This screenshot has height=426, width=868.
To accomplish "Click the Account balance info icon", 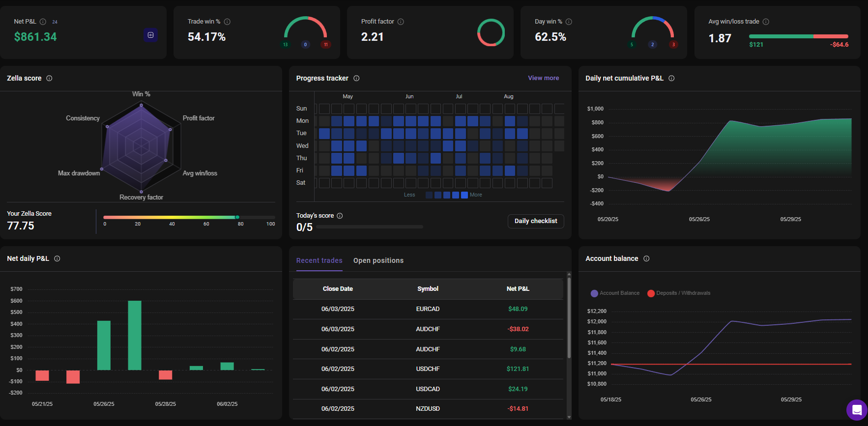I will coord(646,258).
